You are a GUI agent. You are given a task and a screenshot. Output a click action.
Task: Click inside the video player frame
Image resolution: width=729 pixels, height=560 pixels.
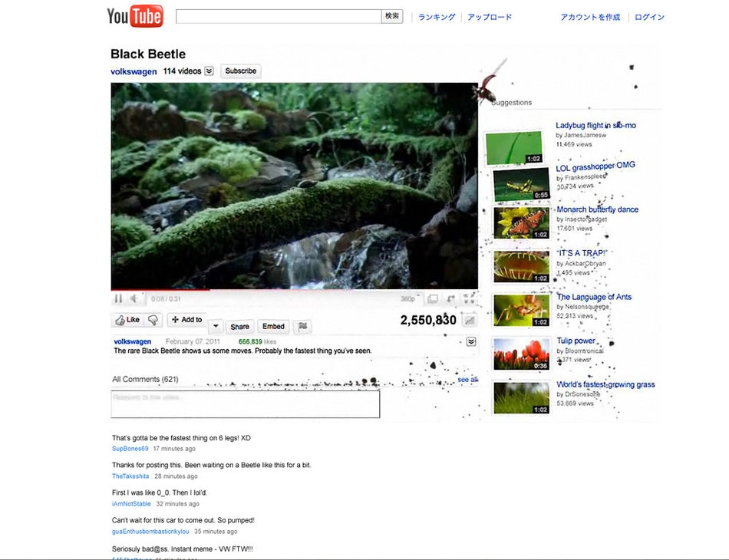[x=295, y=186]
